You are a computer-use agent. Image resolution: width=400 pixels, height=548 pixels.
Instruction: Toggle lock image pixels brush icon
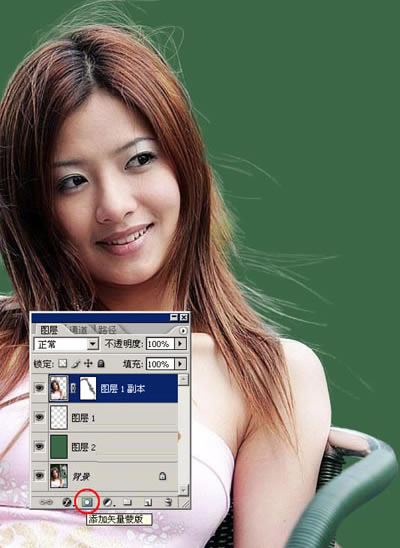pos(75,363)
